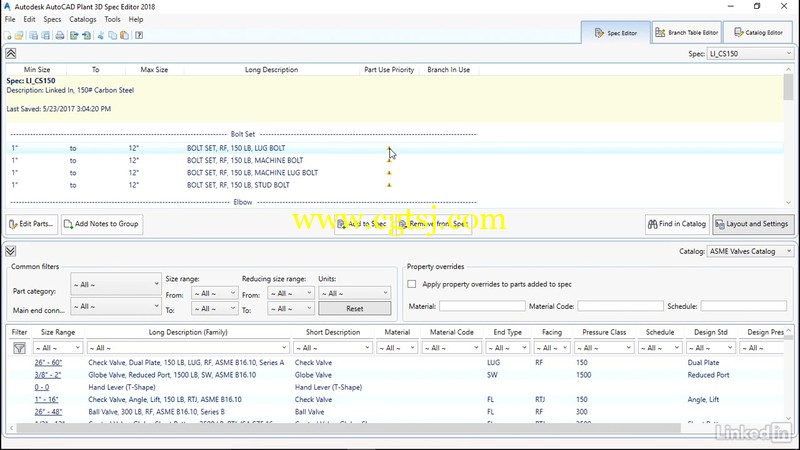Click the Material override input field

tap(482, 306)
